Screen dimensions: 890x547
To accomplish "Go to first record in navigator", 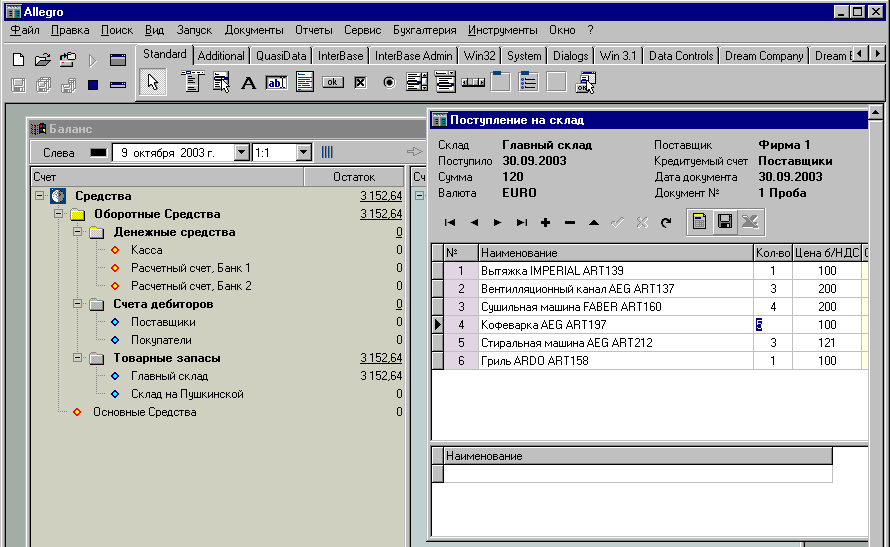I will click(450, 222).
